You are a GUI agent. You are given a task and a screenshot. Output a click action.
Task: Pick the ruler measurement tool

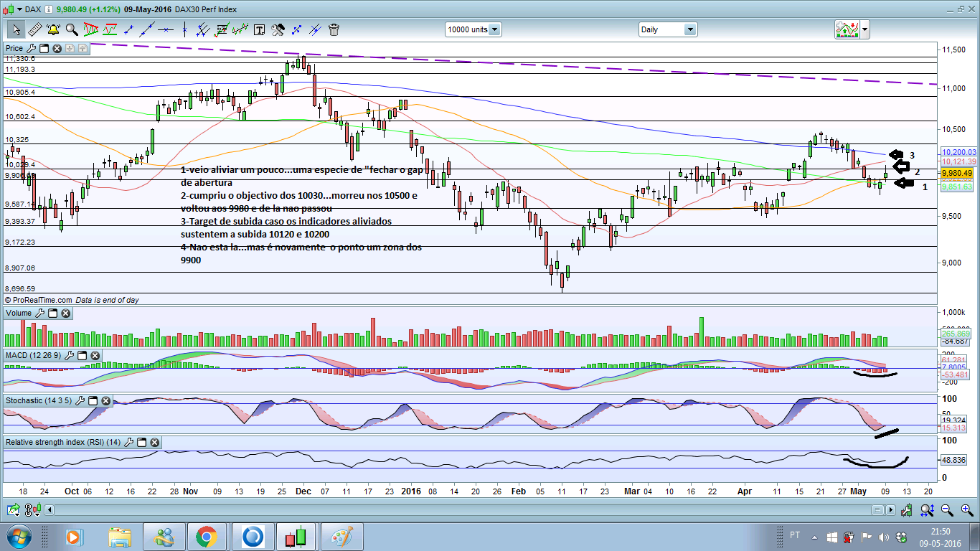pos(34,29)
